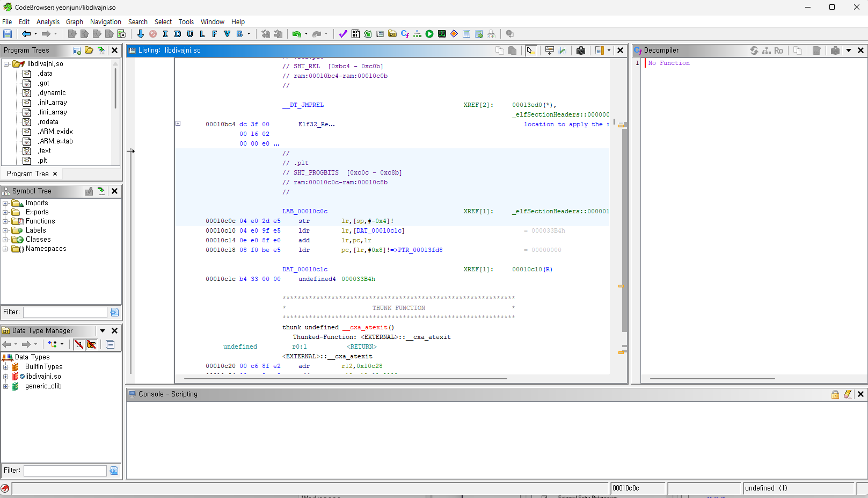The image size is (868, 498).
Task: Expand the Namespaces node
Action: (5, 249)
